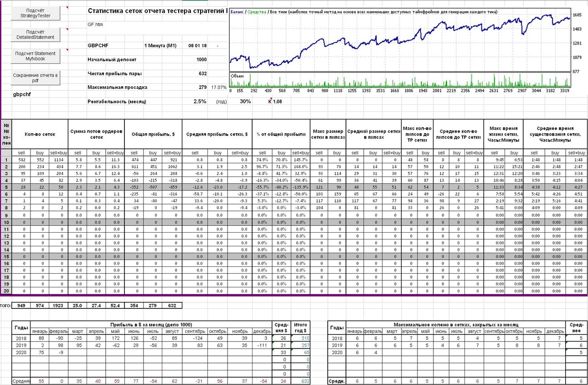
Task: Select the Среднее время существования сетки header
Action: pos(555,135)
